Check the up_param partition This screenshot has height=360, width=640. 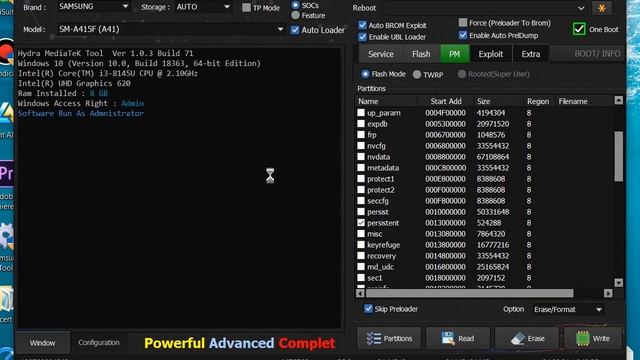tap(361, 113)
